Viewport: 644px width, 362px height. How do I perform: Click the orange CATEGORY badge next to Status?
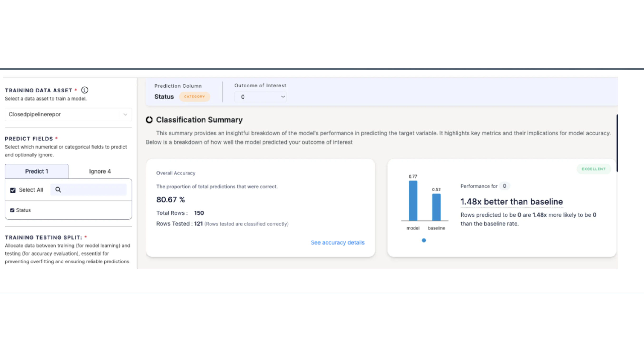point(194,97)
